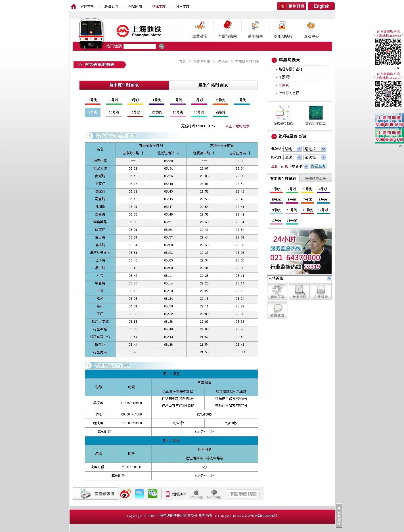This screenshot has height=532, width=404.
Task: Select 13号线 in sidebar line list
Action: (276, 221)
